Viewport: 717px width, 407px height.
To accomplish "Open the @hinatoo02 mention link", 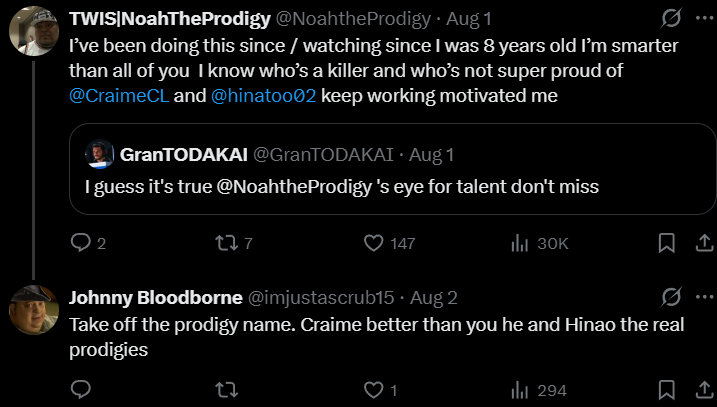I will (x=263, y=96).
